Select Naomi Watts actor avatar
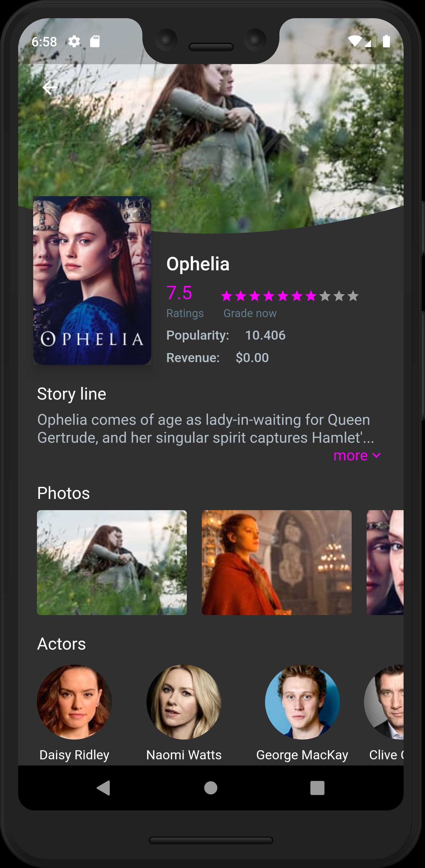 [x=184, y=702]
